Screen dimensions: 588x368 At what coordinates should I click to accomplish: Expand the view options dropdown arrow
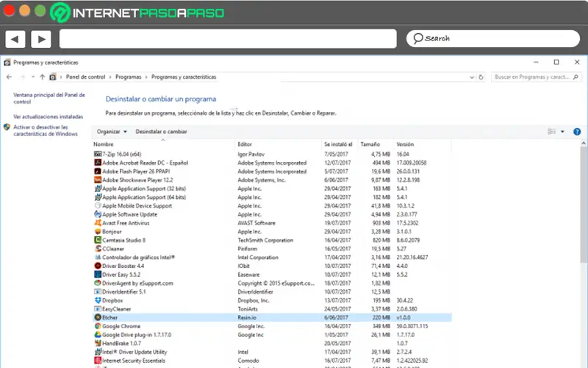(563, 132)
